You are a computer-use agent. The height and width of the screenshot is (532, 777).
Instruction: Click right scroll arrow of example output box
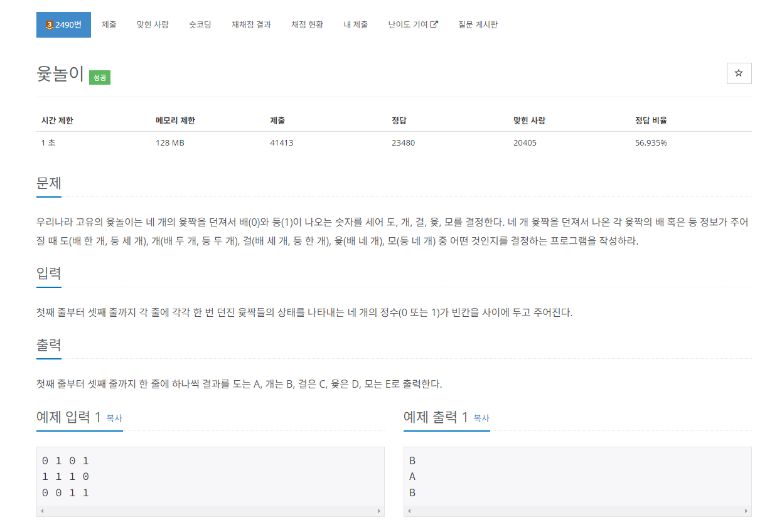pos(746,511)
